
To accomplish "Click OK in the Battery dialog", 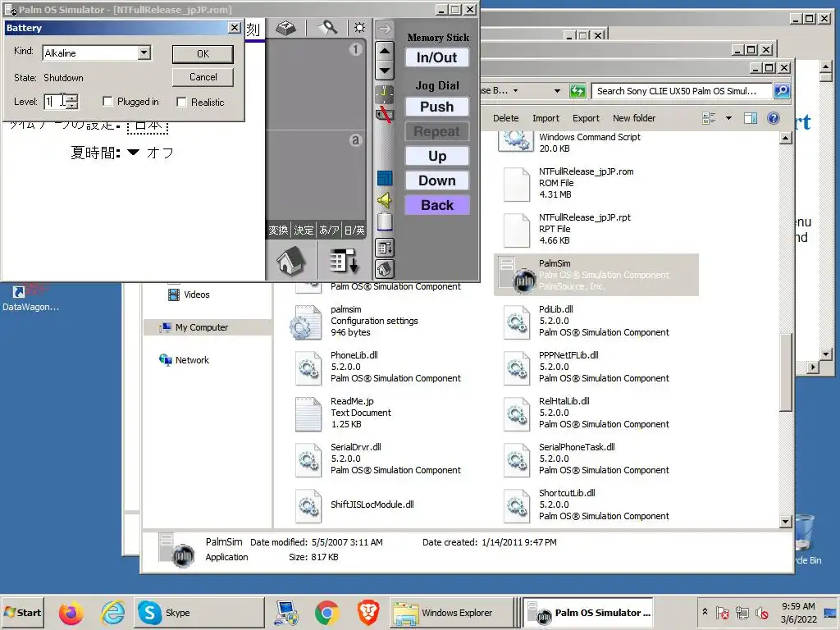I will click(x=203, y=54).
